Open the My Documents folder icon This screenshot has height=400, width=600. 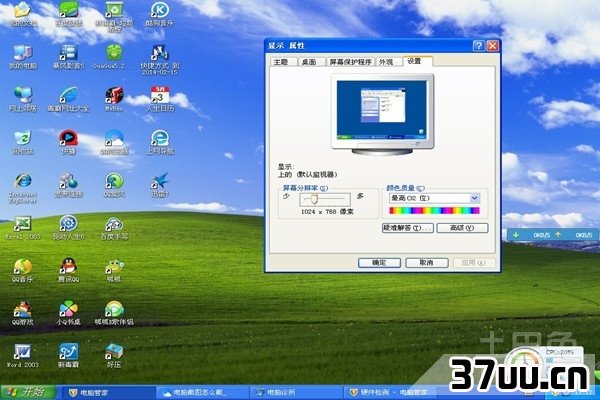click(23, 10)
